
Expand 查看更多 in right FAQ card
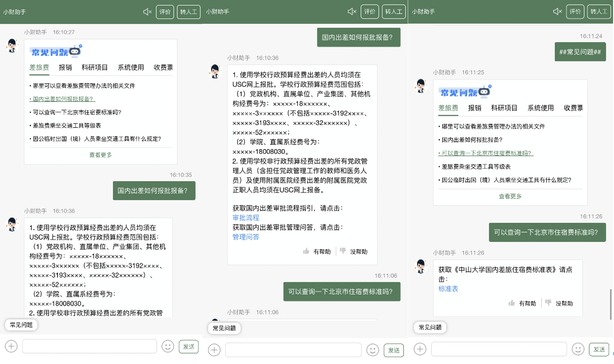tap(510, 196)
